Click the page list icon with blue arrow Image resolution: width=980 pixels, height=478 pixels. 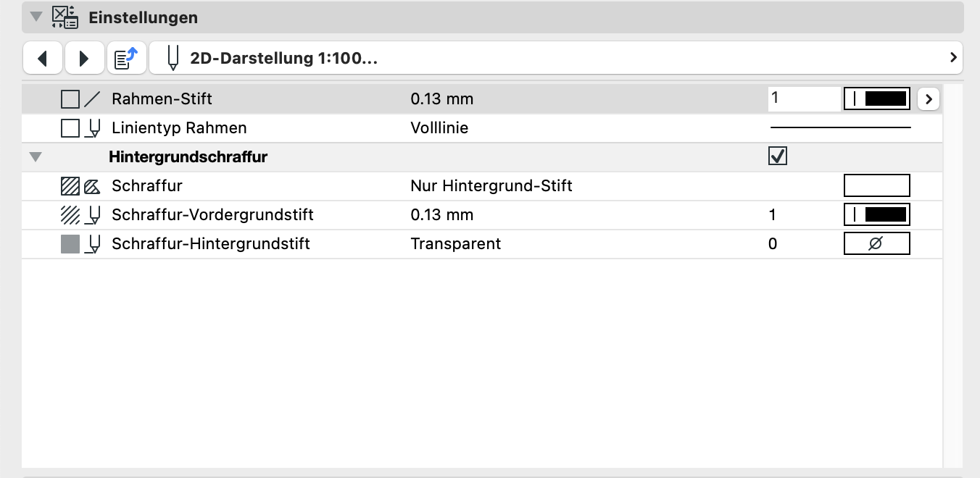(x=127, y=58)
